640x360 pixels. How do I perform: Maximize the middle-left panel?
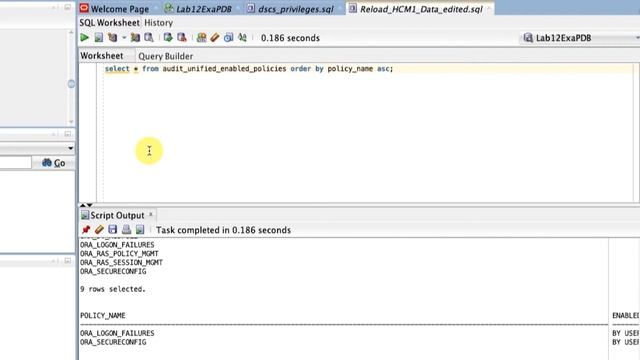tap(68, 134)
